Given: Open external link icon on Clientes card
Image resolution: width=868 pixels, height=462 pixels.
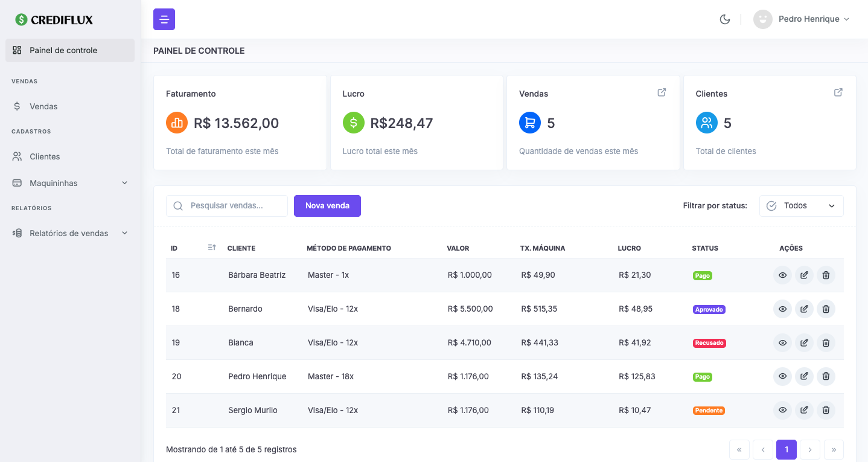Looking at the screenshot, I should (x=838, y=92).
